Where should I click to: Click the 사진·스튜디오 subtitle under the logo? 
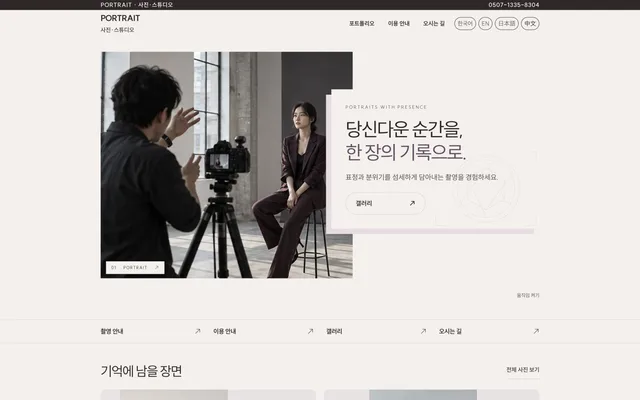117,30
